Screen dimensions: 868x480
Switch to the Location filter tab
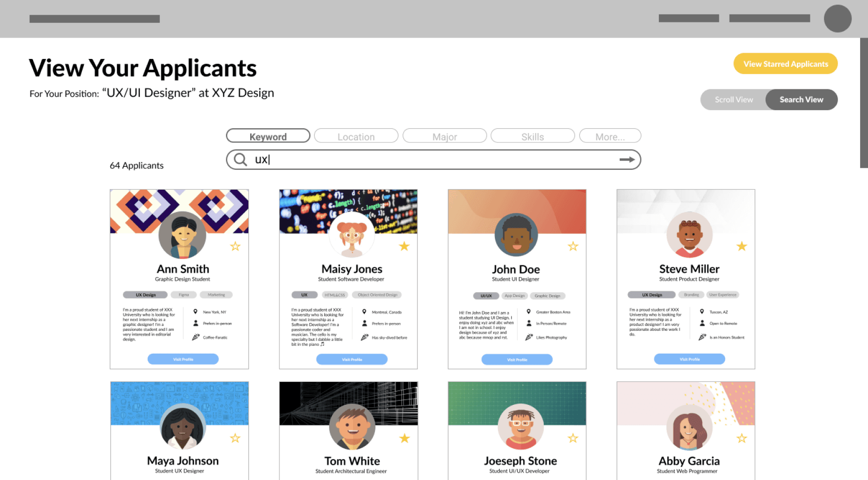point(356,136)
